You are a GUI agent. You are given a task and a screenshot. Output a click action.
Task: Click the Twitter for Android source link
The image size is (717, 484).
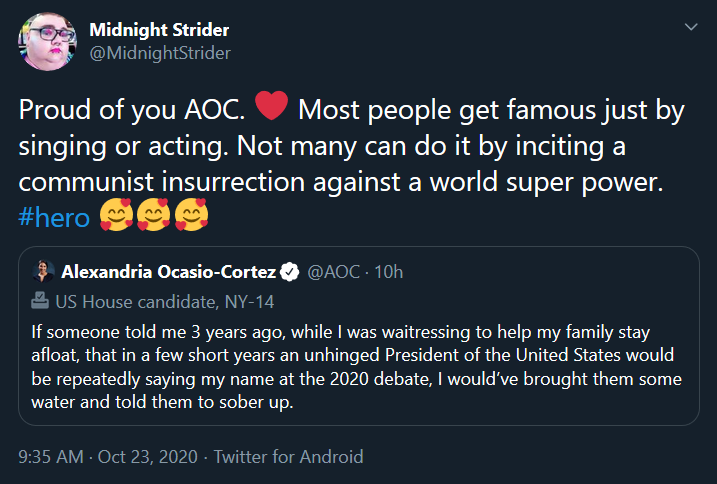[288, 457]
